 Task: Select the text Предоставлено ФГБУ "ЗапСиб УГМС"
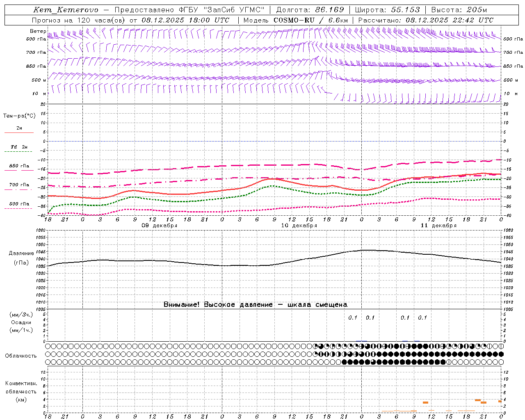(x=189, y=10)
